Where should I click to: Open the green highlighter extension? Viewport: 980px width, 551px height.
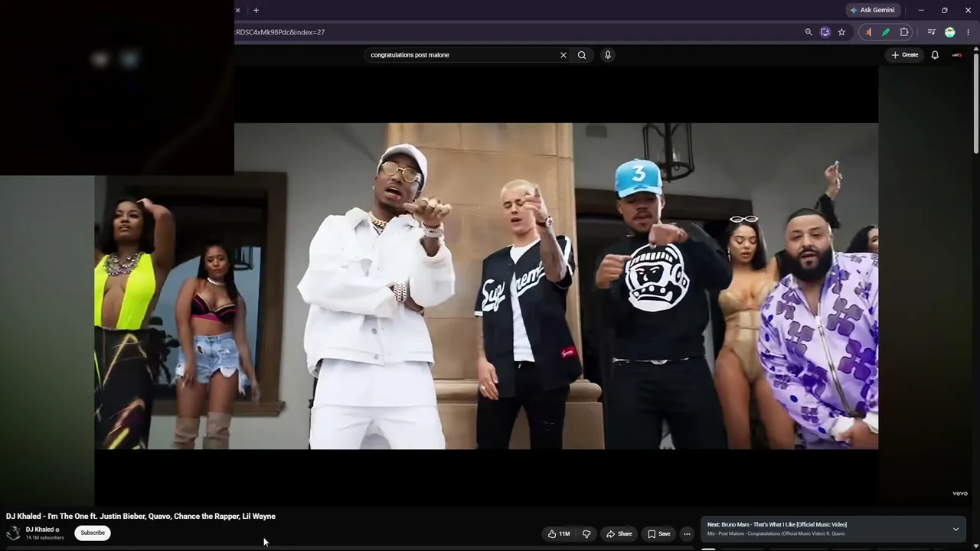[886, 32]
